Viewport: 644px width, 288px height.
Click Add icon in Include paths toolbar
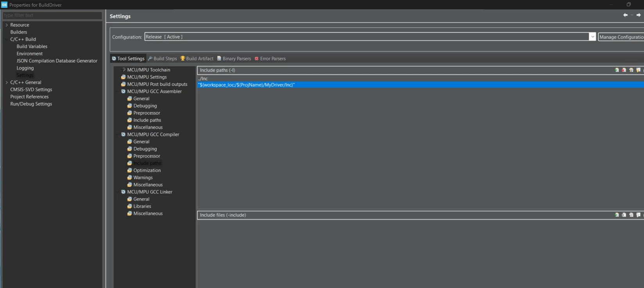pyautogui.click(x=617, y=70)
